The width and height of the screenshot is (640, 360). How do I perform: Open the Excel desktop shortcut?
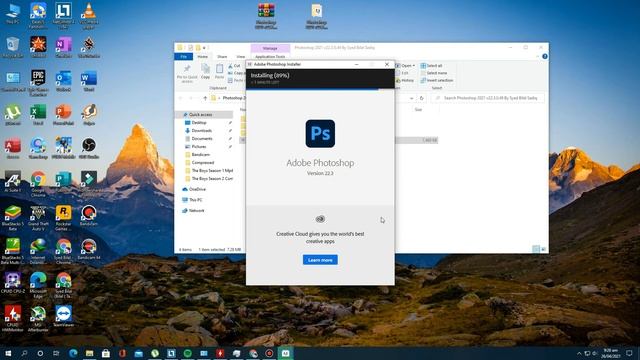[x=38, y=115]
